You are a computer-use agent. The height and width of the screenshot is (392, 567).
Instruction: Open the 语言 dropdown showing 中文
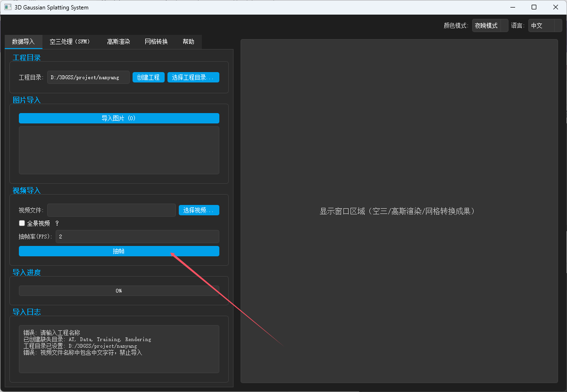pos(545,25)
